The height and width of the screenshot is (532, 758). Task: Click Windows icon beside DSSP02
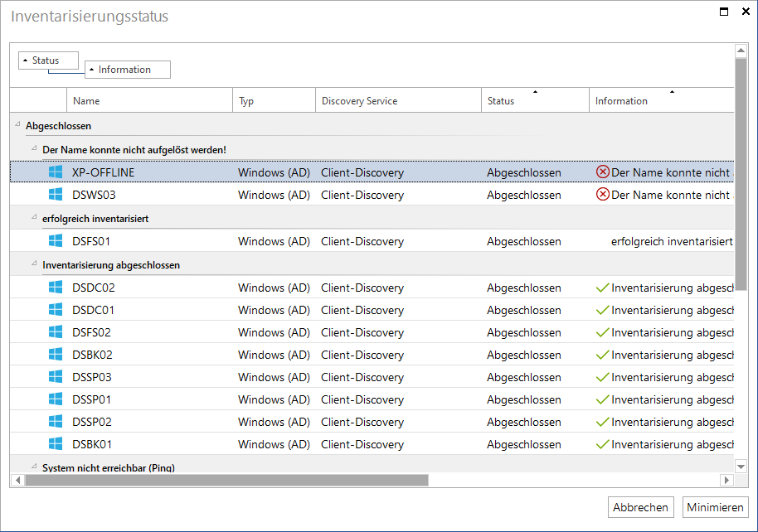pyautogui.click(x=56, y=421)
